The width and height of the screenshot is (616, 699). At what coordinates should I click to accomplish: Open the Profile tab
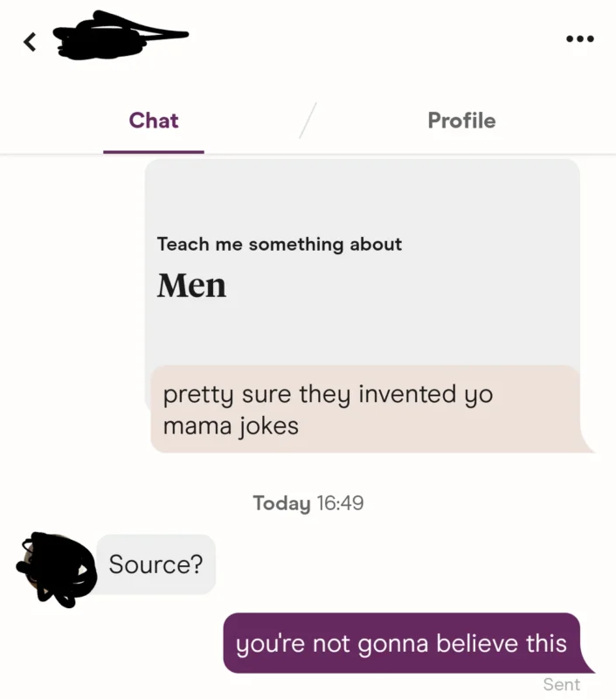click(461, 121)
